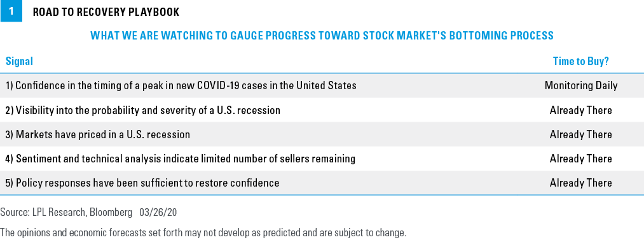Click the Source: LPL Research, Bloomberg text

pos(66,212)
